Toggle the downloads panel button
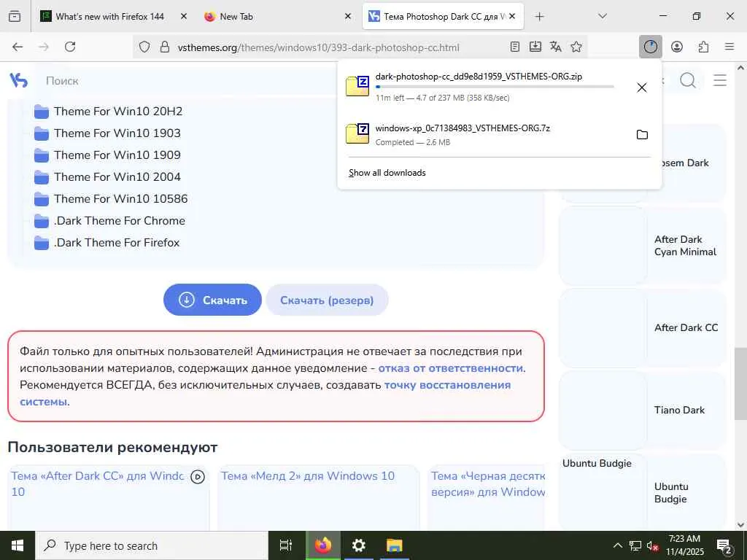Viewport: 747px width, 560px height. pyautogui.click(x=650, y=47)
